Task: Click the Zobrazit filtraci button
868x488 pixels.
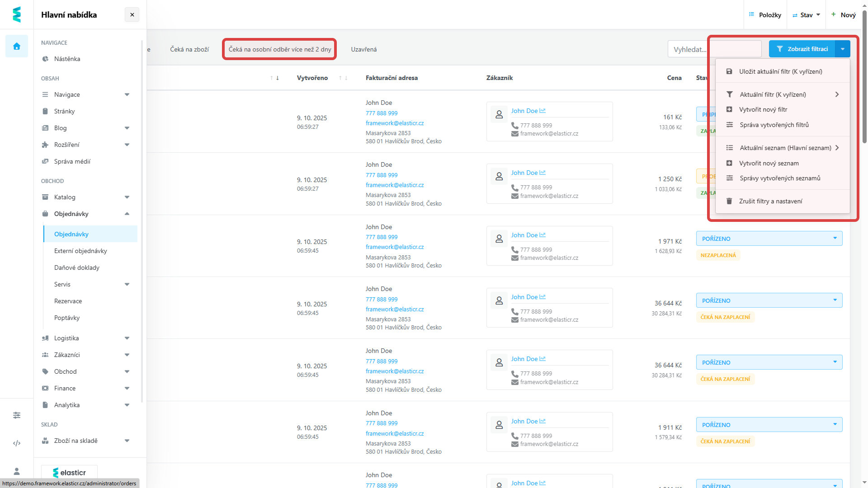Action: [802, 49]
